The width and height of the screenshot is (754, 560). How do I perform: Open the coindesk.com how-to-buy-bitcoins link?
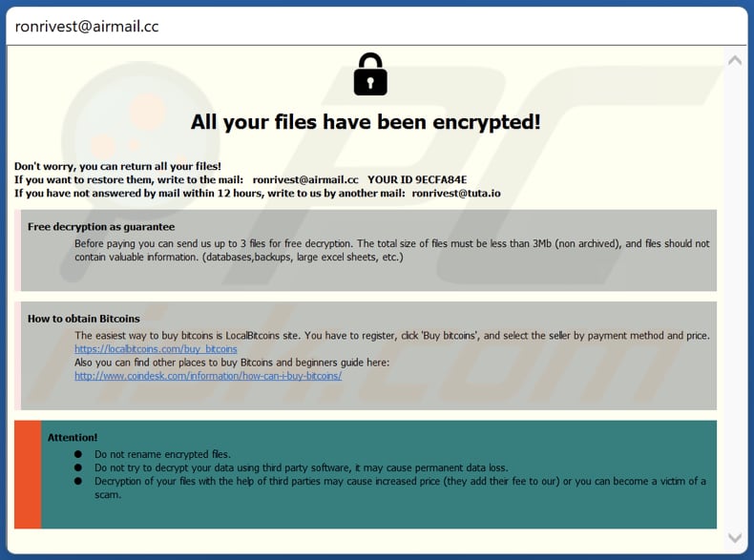(208, 375)
